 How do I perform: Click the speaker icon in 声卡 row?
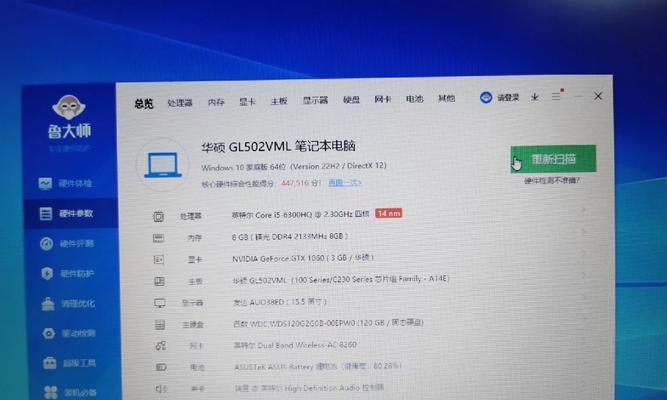click(x=161, y=388)
